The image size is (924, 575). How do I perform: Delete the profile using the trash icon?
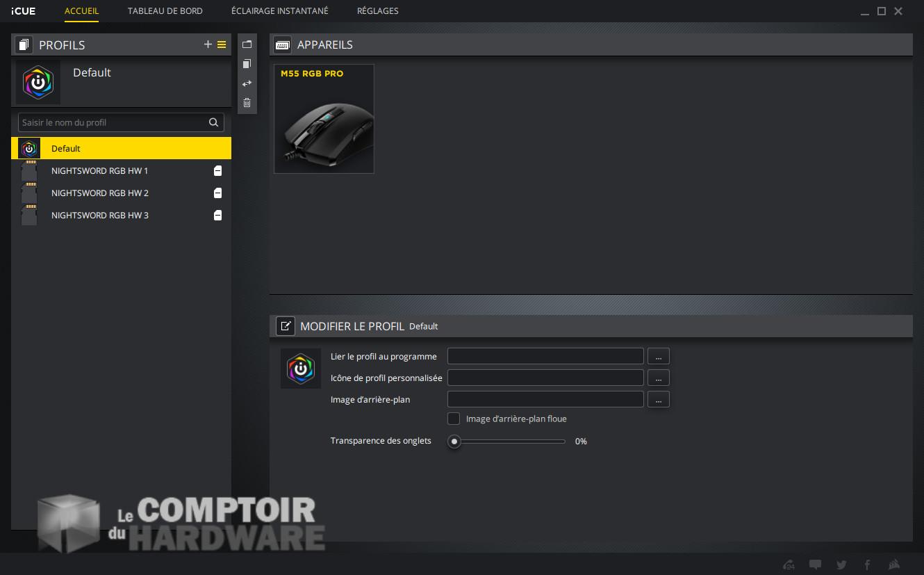point(247,102)
